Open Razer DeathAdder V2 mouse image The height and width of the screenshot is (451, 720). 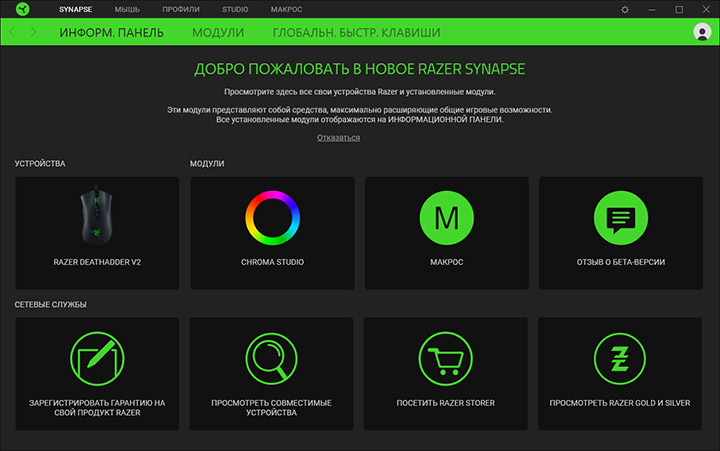click(x=96, y=215)
